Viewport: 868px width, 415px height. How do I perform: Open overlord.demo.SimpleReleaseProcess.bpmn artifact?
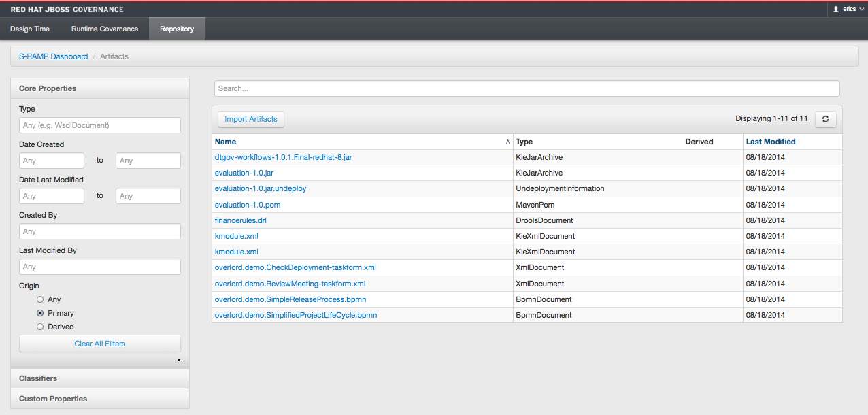tap(291, 299)
